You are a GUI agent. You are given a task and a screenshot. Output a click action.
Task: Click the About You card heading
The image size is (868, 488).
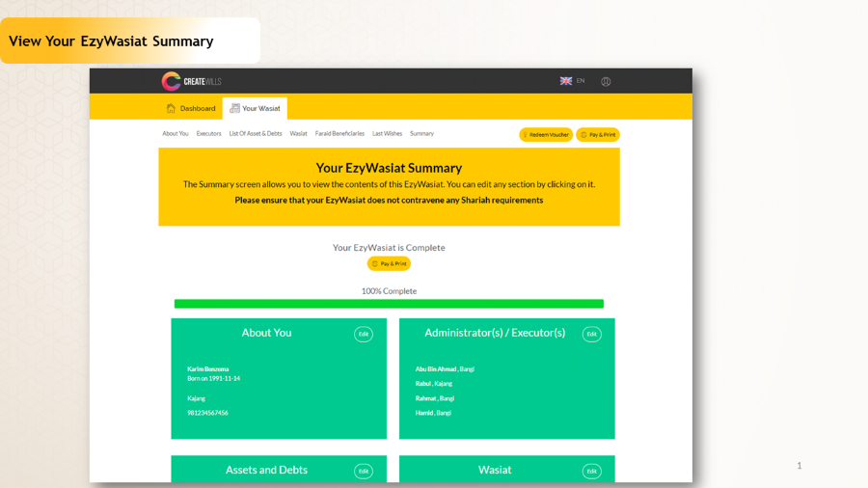click(266, 333)
